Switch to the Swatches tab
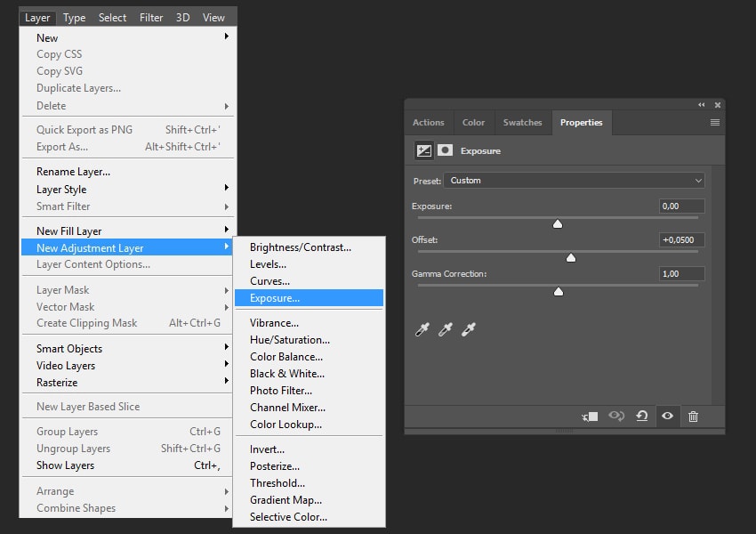The height and width of the screenshot is (534, 756). (x=522, y=123)
